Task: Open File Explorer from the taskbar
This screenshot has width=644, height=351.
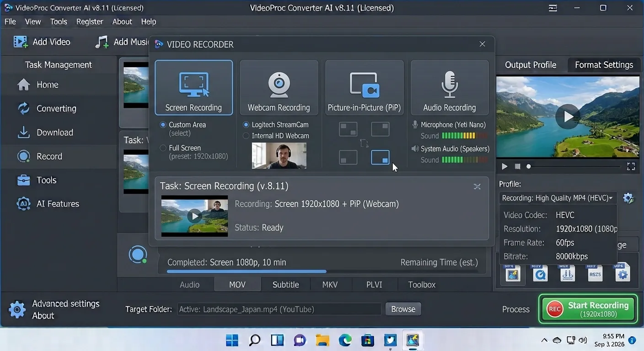Action: [322, 340]
